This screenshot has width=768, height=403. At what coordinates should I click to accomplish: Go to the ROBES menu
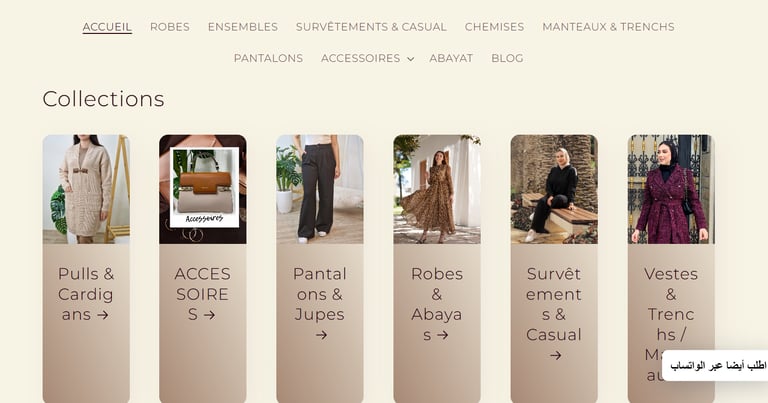point(169,27)
